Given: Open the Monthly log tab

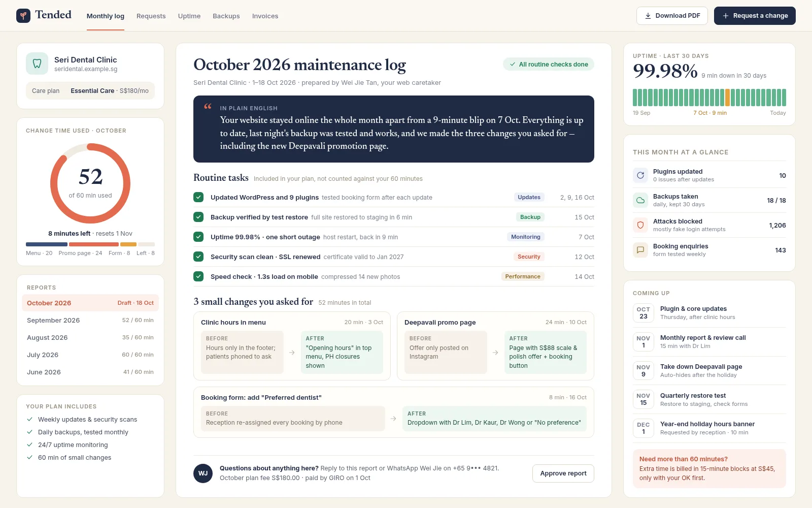Looking at the screenshot, I should click(x=106, y=16).
